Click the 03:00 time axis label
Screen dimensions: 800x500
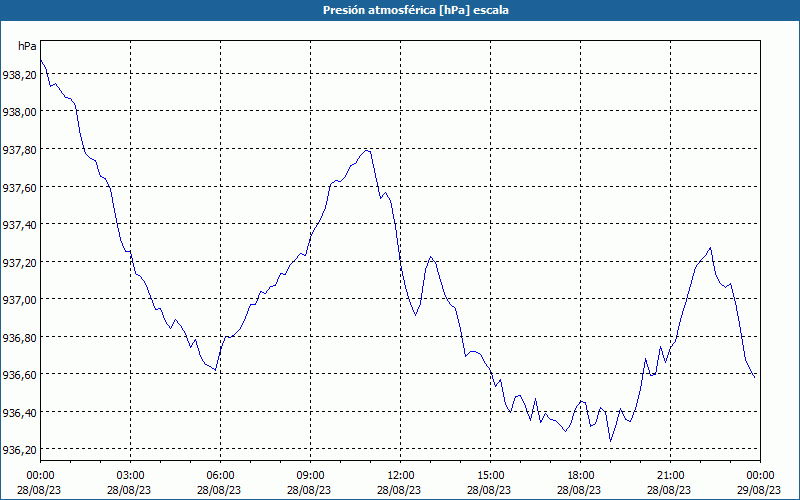click(x=131, y=476)
